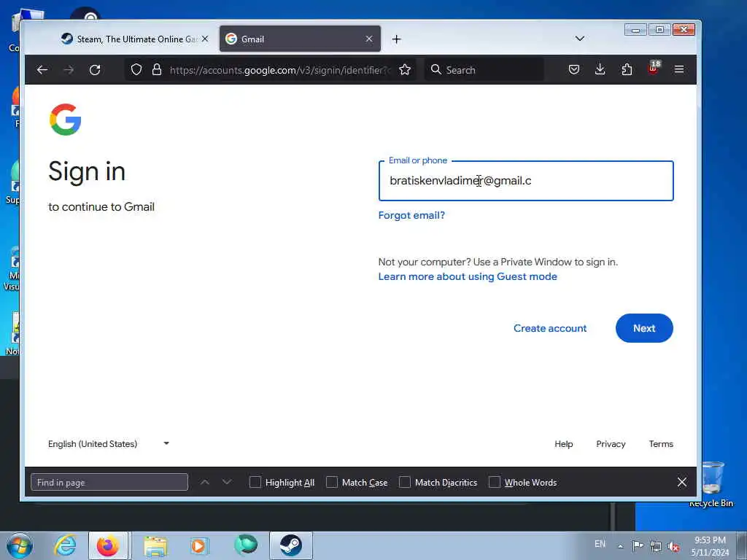Open the Pocket save icon
Screen dimensions: 747x560
tap(574, 70)
